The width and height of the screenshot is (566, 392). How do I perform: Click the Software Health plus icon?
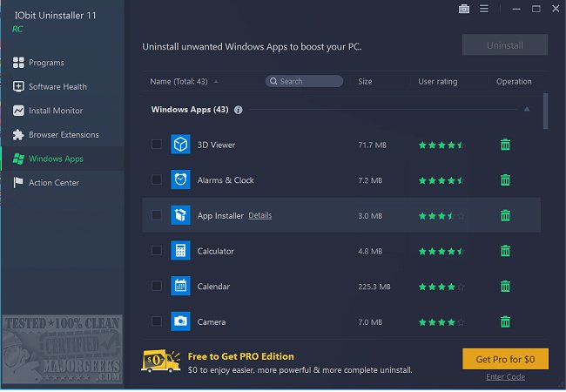click(x=18, y=86)
